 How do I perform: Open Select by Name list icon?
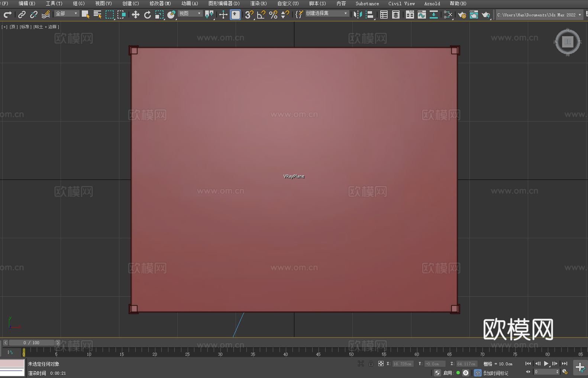click(x=98, y=14)
